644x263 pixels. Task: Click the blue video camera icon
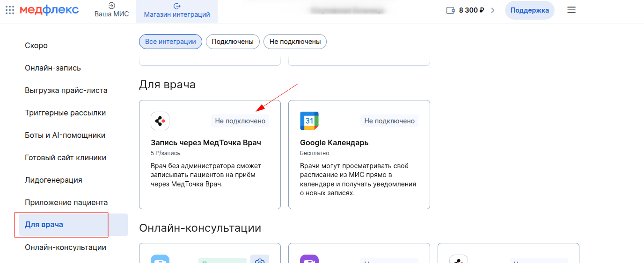point(160,260)
